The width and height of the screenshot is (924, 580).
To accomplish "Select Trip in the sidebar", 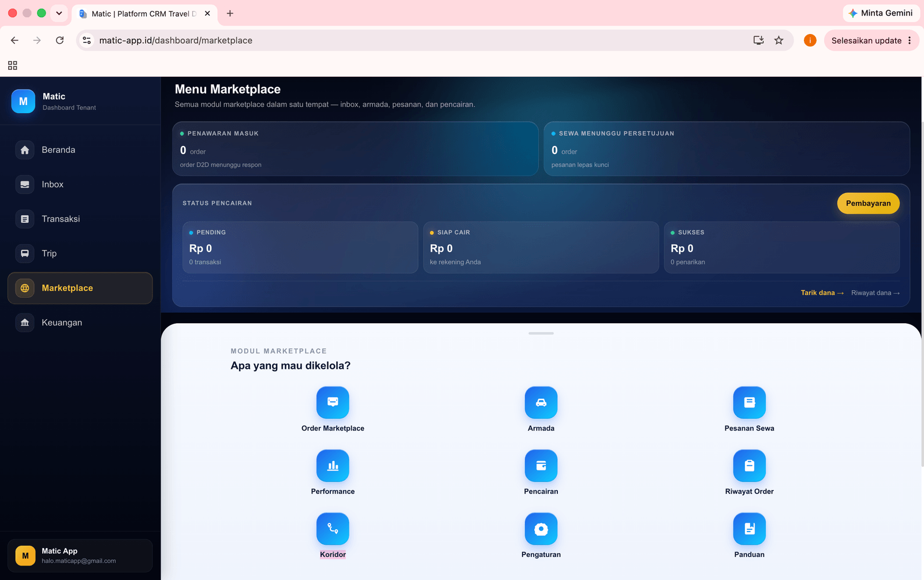I will click(x=80, y=253).
